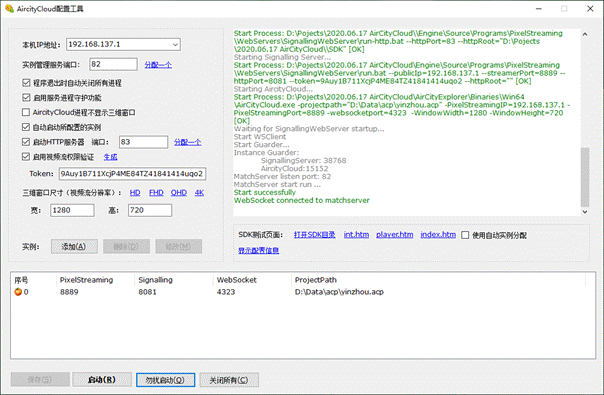The width and height of the screenshot is (604, 395).
Task: Click 'SignallingServer: 38768' log line
Action: coord(304,160)
